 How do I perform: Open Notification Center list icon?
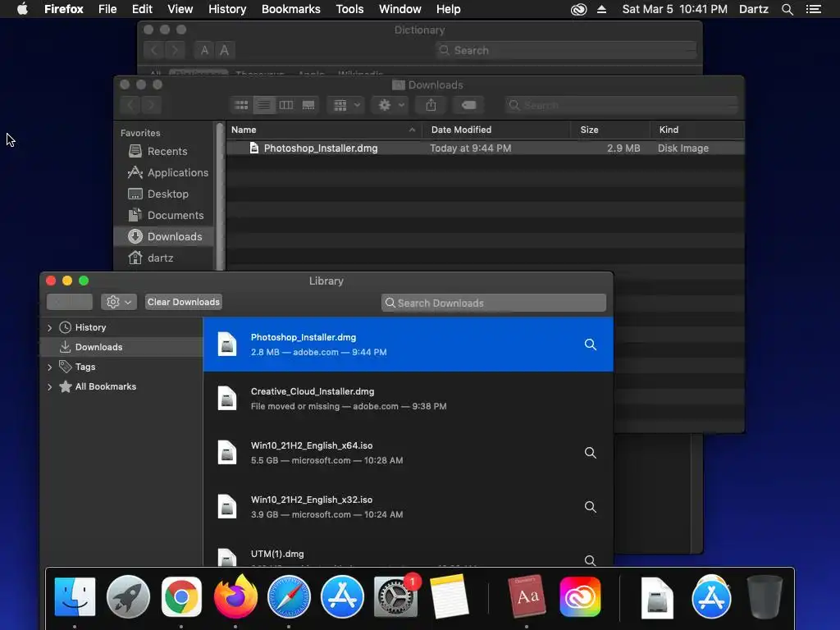coord(814,9)
